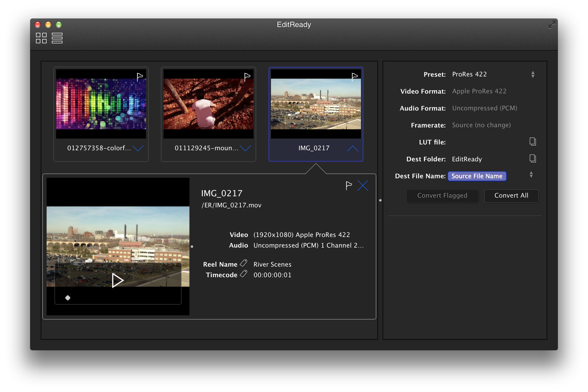Close the IMG_0217 detail panel
Image resolution: width=588 pixels, height=392 pixels.
(x=363, y=186)
